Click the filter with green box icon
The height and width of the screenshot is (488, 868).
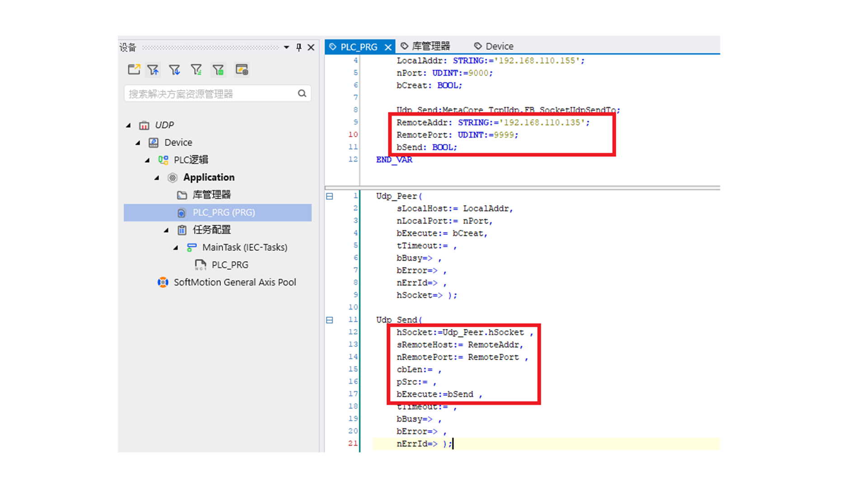pyautogui.click(x=218, y=70)
